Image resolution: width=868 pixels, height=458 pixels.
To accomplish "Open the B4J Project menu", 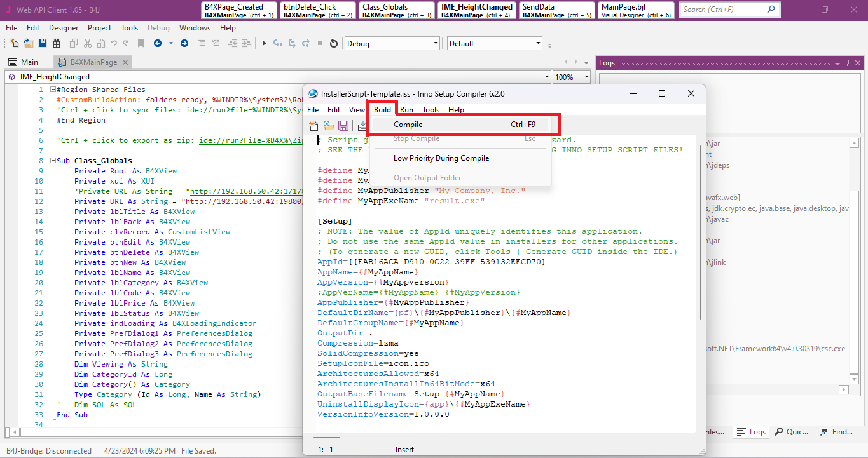I will click(x=99, y=28).
